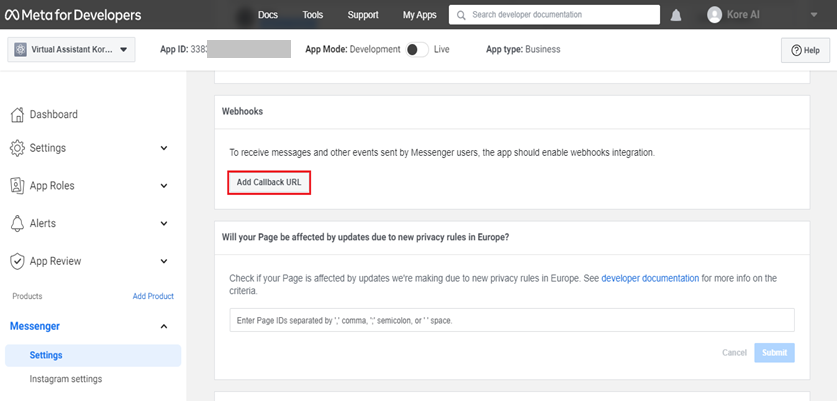This screenshot has width=837, height=401.
Task: Open My Apps in top navigation
Action: (419, 15)
